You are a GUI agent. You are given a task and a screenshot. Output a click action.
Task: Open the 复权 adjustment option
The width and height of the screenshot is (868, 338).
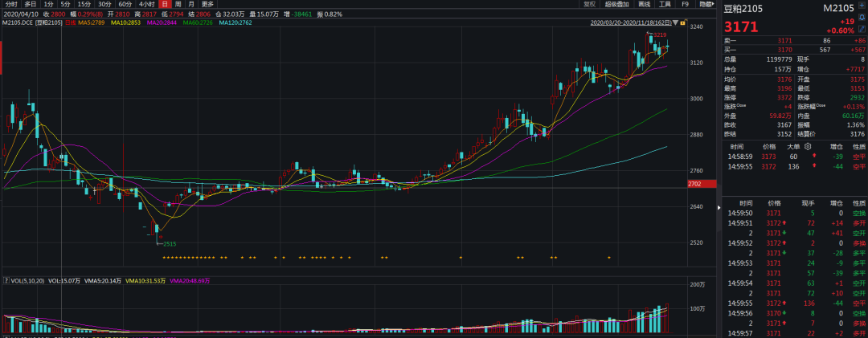(590, 4)
